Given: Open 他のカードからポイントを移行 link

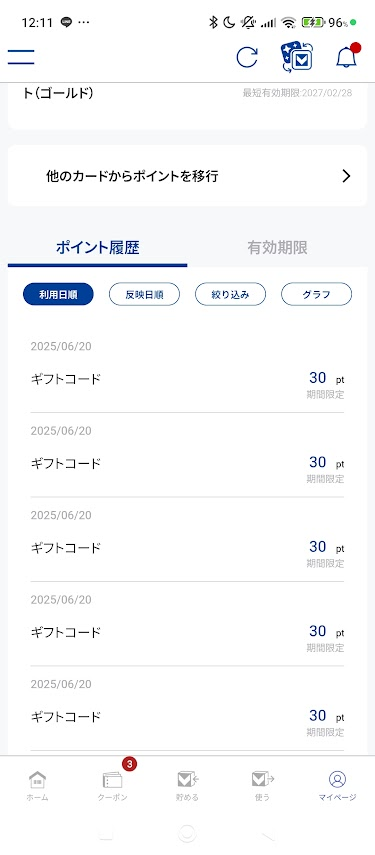Looking at the screenshot, I should coord(188,176).
